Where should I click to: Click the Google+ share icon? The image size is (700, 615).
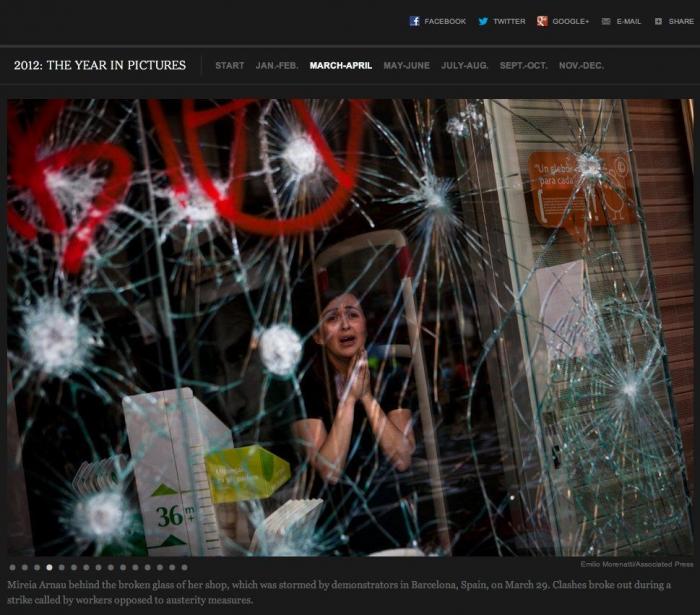point(542,21)
